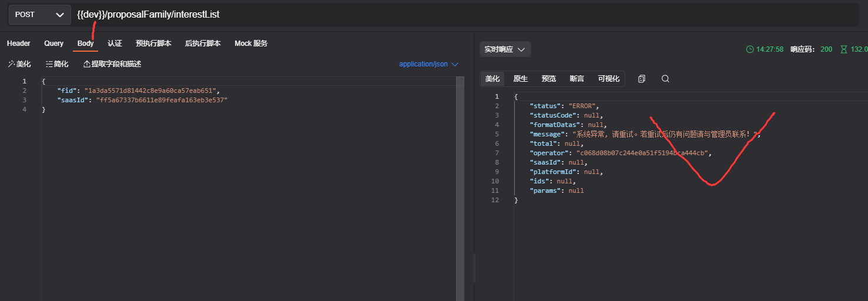Click 美化 to beautify request body
This screenshot has width=868, height=301.
click(x=19, y=64)
